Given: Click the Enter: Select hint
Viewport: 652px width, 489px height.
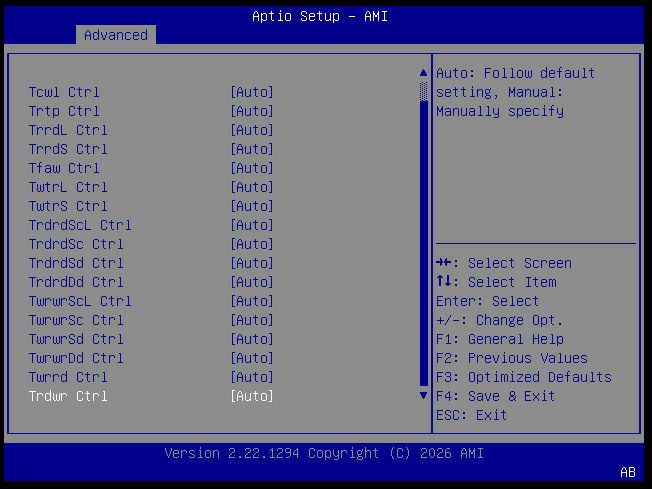Looking at the screenshot, I should pyautogui.click(x=487, y=301).
